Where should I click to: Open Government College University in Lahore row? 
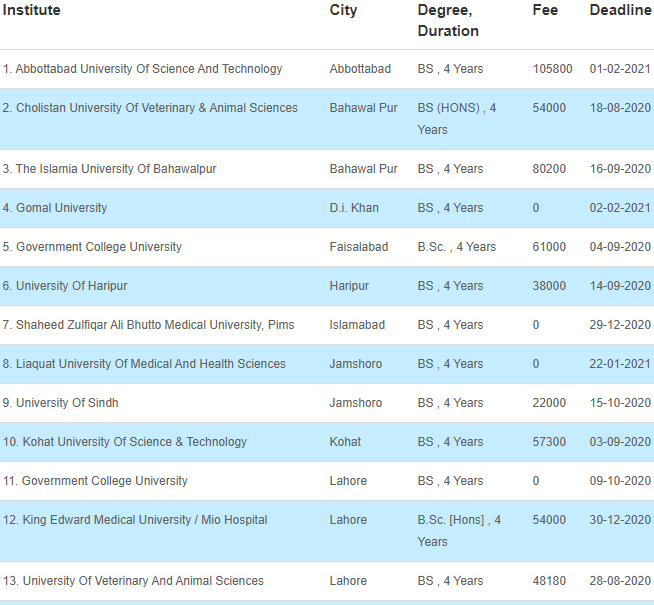(95, 481)
